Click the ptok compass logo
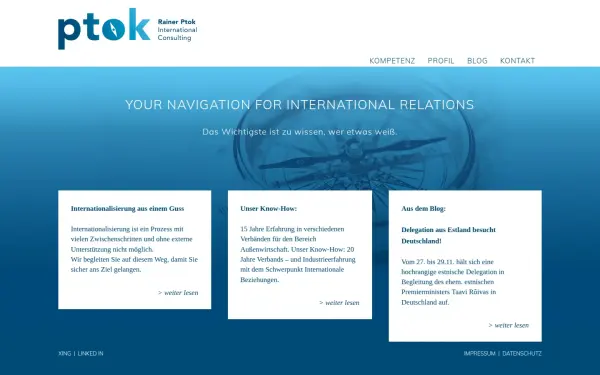The width and height of the screenshot is (600, 375). coord(104,29)
